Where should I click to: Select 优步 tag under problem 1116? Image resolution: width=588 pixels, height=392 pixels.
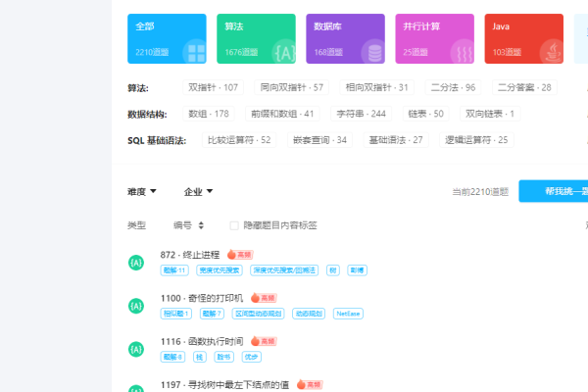pos(251,357)
